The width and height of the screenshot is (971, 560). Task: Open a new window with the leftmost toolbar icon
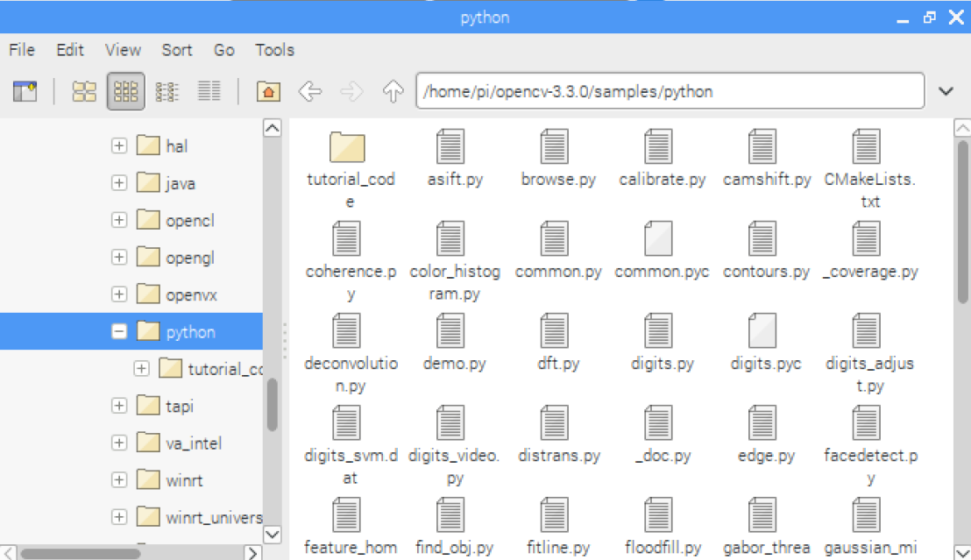(x=25, y=90)
